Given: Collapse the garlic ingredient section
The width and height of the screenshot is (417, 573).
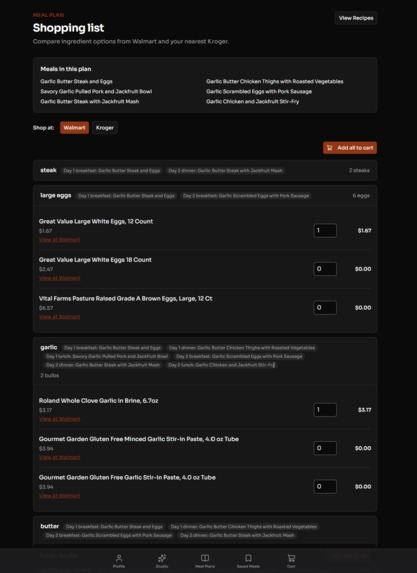Looking at the screenshot, I should pos(205,361).
